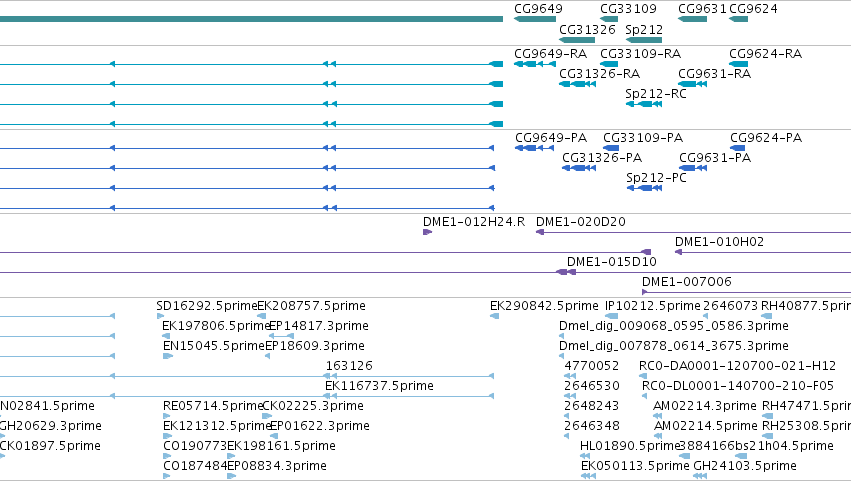Select EST SD16292.5prime
The width and height of the screenshot is (851, 481).
pos(207,306)
